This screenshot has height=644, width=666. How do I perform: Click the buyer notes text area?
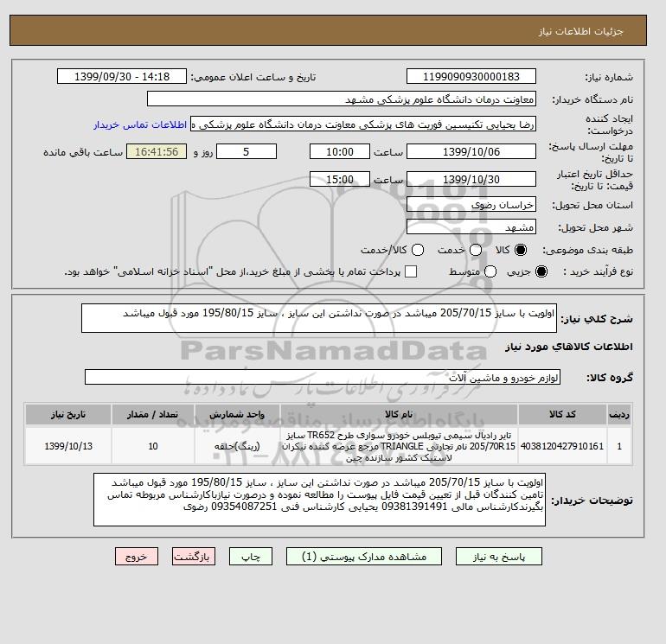319,500
